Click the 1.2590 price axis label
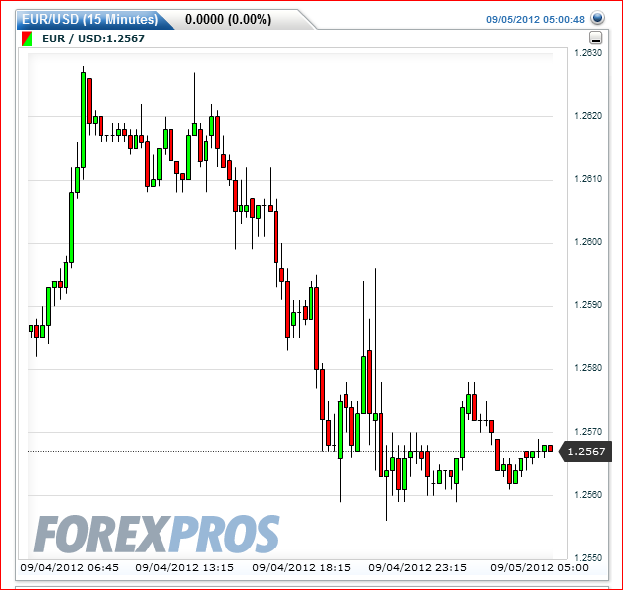The image size is (623, 590). (588, 305)
